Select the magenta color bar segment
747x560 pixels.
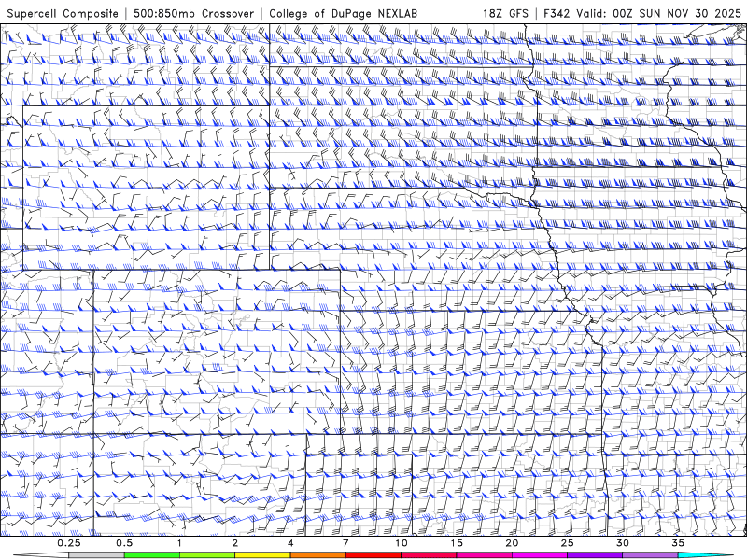(x=540, y=555)
